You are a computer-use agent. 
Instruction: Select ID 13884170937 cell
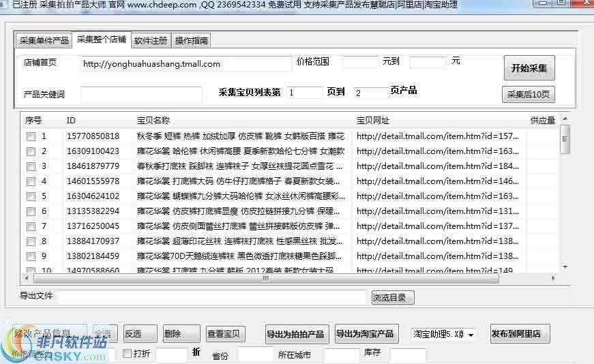pyautogui.click(x=93, y=241)
